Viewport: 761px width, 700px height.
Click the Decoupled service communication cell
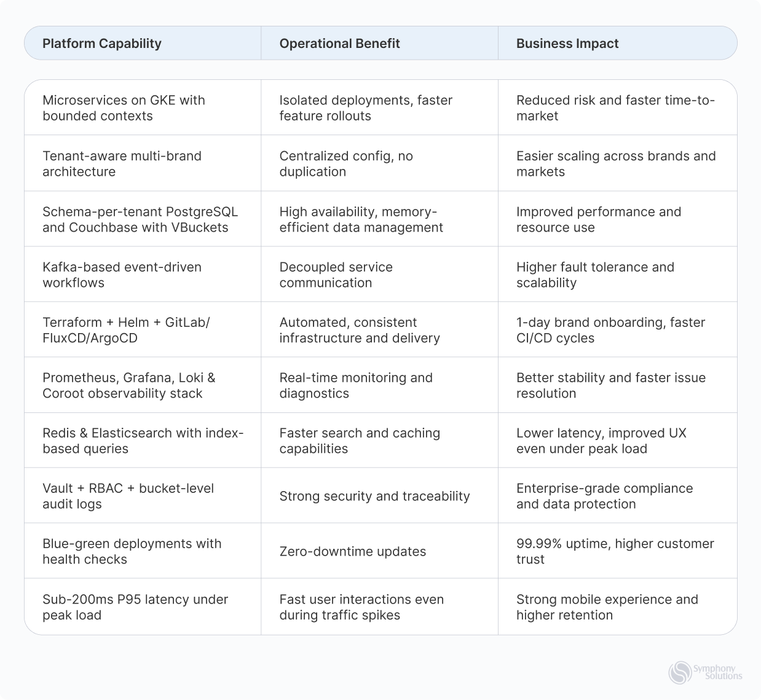tap(379, 274)
